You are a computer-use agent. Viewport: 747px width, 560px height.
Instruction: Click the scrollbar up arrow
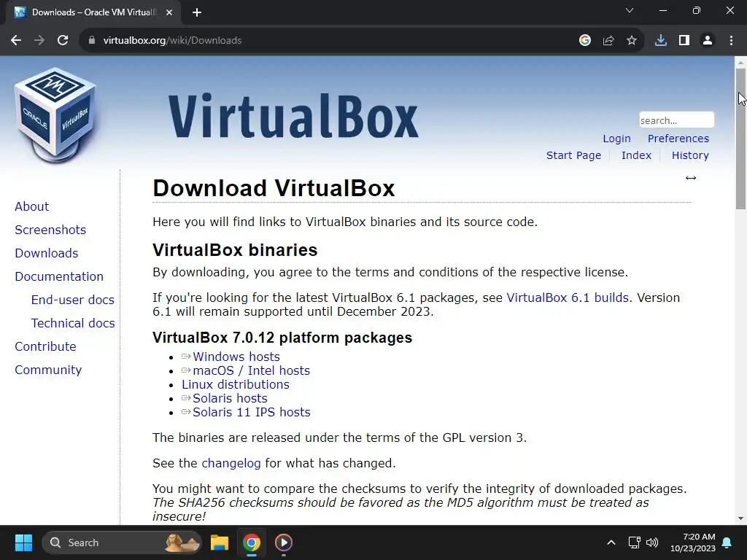tap(741, 62)
